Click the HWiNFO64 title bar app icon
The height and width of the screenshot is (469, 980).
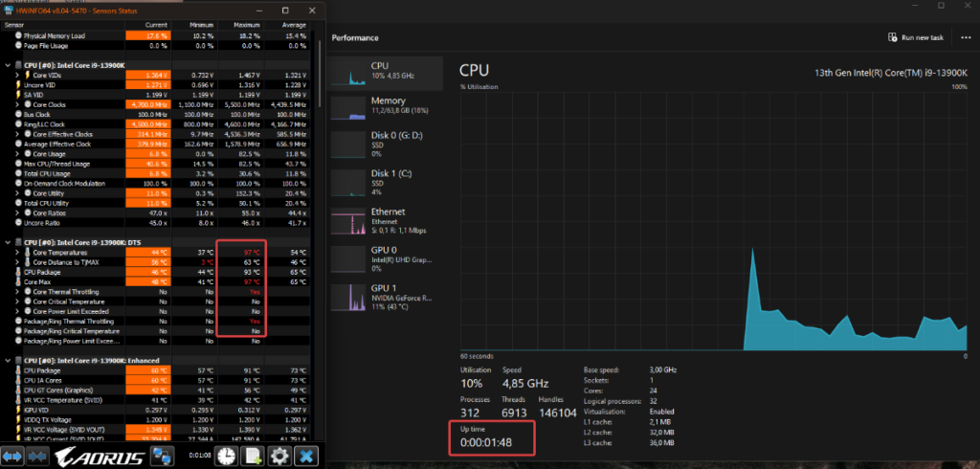point(8,11)
